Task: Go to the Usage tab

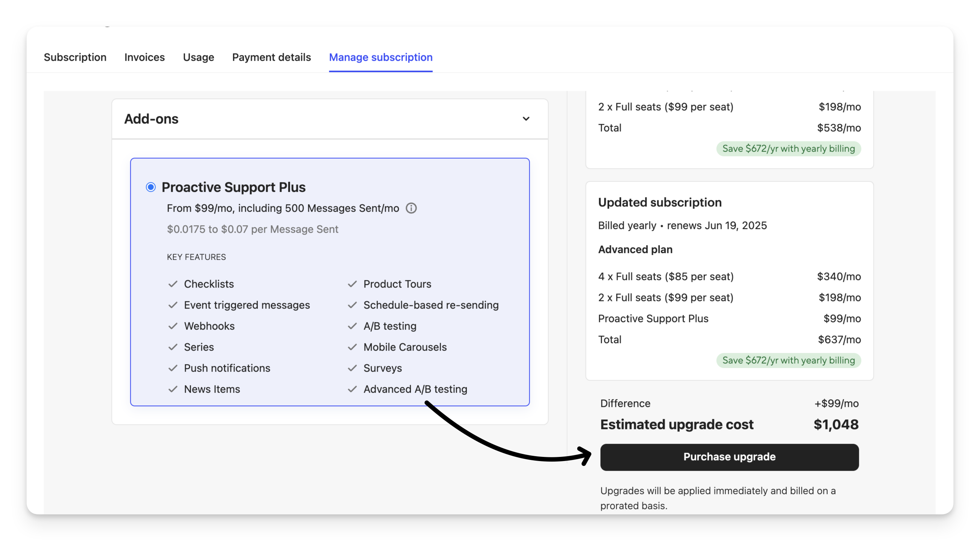Action: 198,57
